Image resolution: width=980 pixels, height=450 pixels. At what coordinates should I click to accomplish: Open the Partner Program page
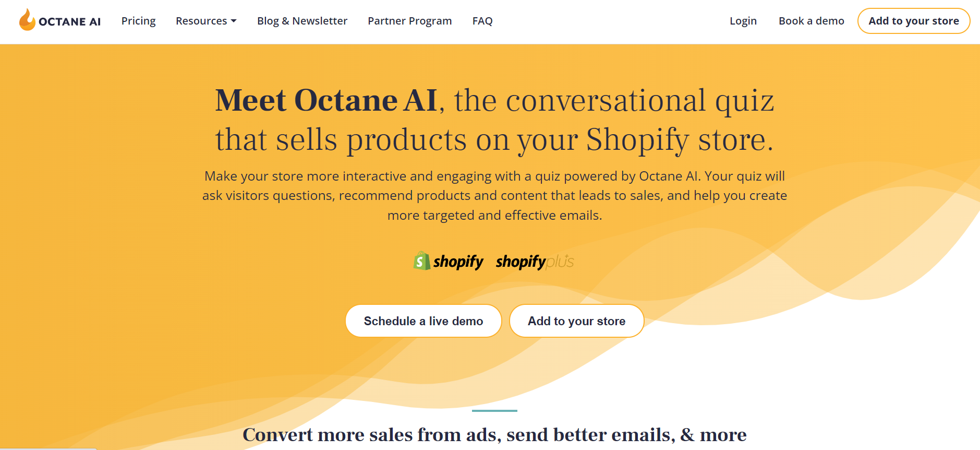409,21
